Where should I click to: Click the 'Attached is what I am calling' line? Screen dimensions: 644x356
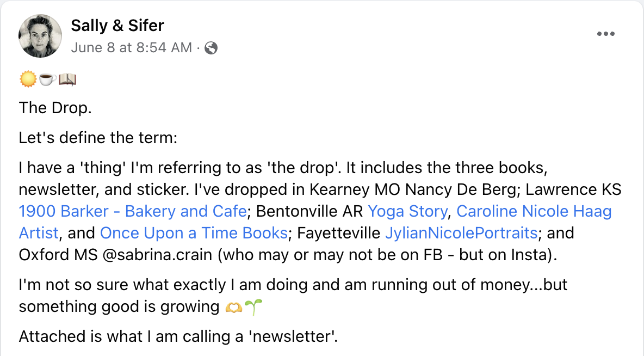(178, 336)
